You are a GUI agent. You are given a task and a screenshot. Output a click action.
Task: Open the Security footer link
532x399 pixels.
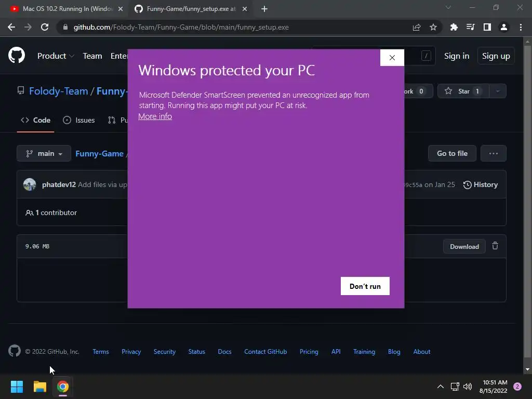(165, 352)
